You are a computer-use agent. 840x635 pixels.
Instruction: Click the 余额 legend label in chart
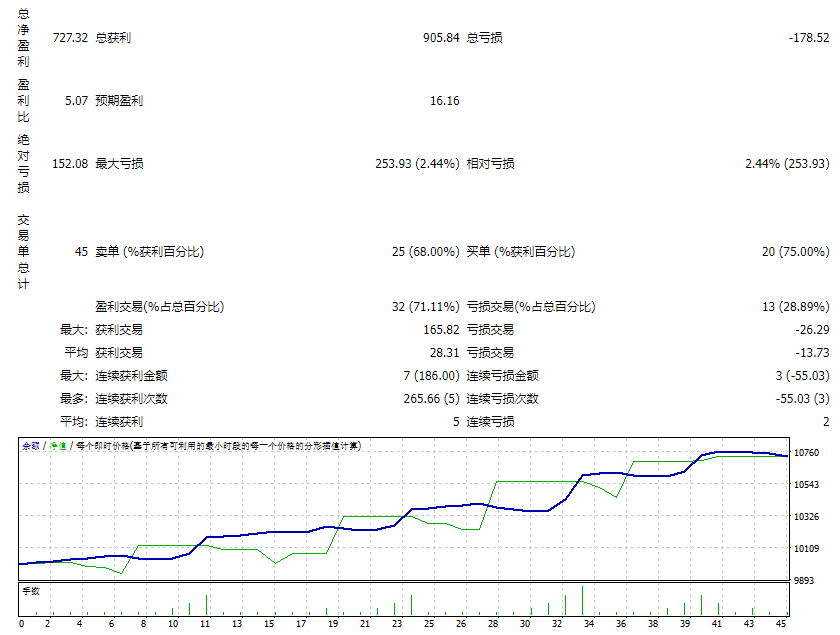click(31, 446)
